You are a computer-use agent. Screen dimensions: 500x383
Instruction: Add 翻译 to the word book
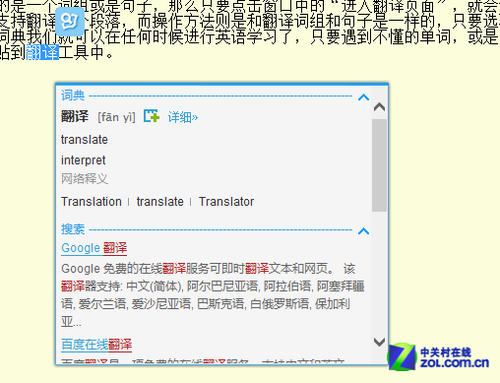[x=152, y=116]
